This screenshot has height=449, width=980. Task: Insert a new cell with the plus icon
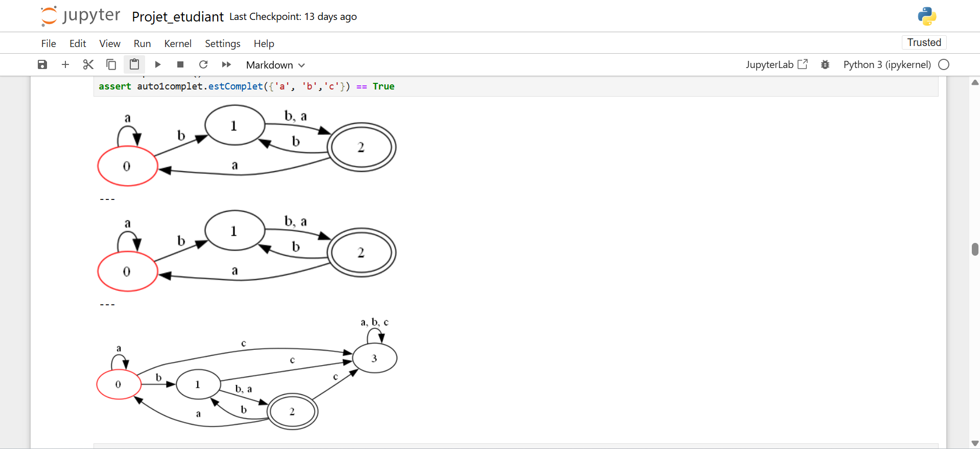[x=65, y=64]
